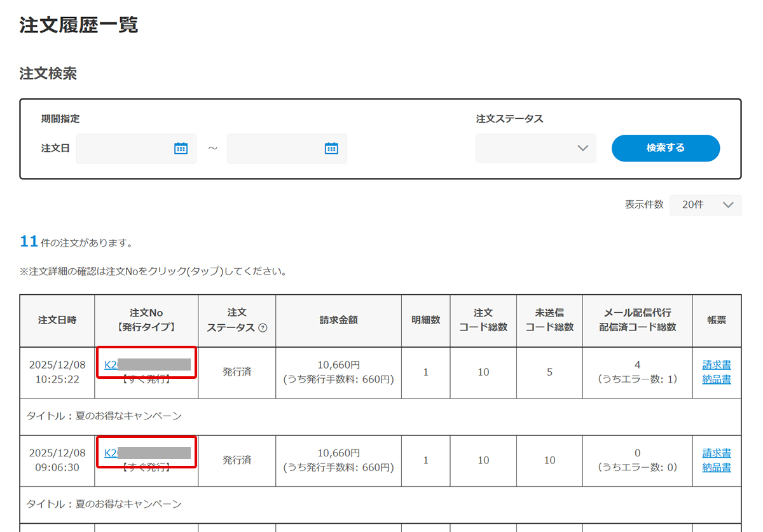Click the 注文日時 column header
This screenshot has width=763, height=532.
click(x=57, y=320)
